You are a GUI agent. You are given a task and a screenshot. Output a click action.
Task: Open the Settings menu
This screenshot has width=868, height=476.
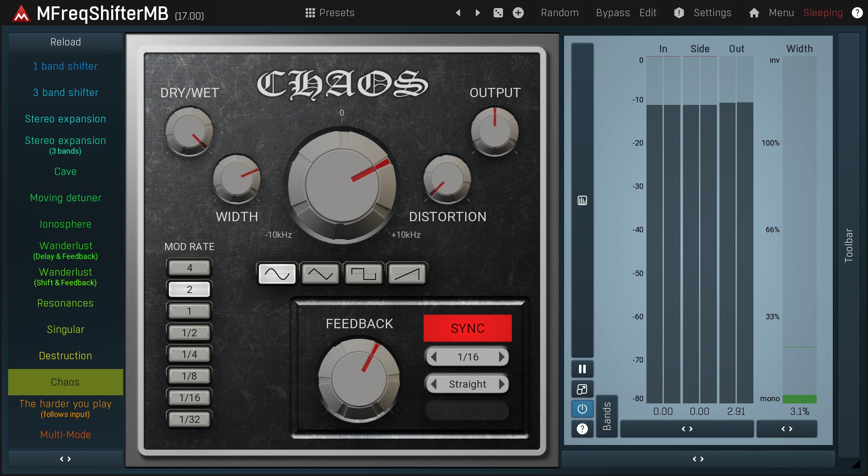point(712,13)
